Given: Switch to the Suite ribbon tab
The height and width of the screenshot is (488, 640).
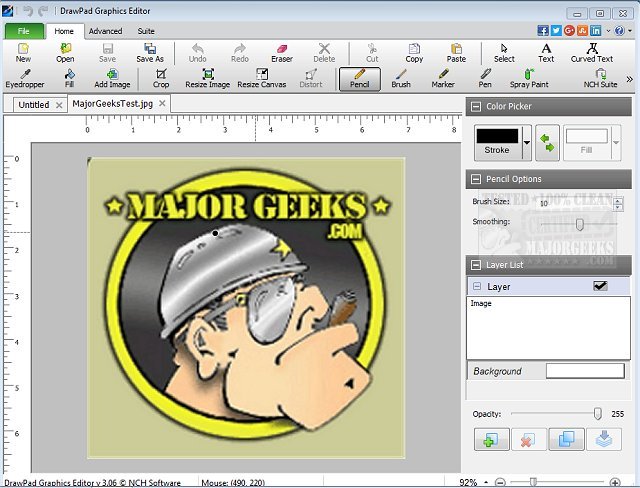Looking at the screenshot, I should point(146,31).
